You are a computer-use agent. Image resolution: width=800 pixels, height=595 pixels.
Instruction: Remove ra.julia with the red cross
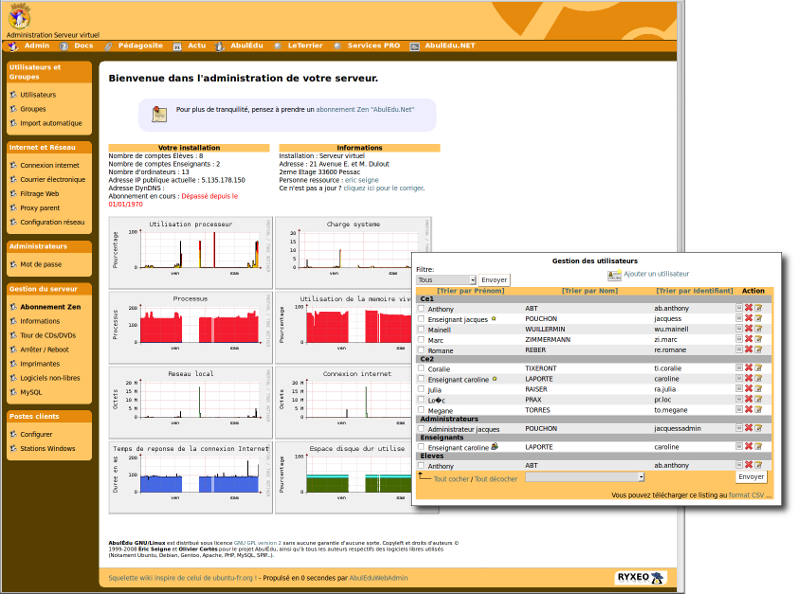click(748, 388)
